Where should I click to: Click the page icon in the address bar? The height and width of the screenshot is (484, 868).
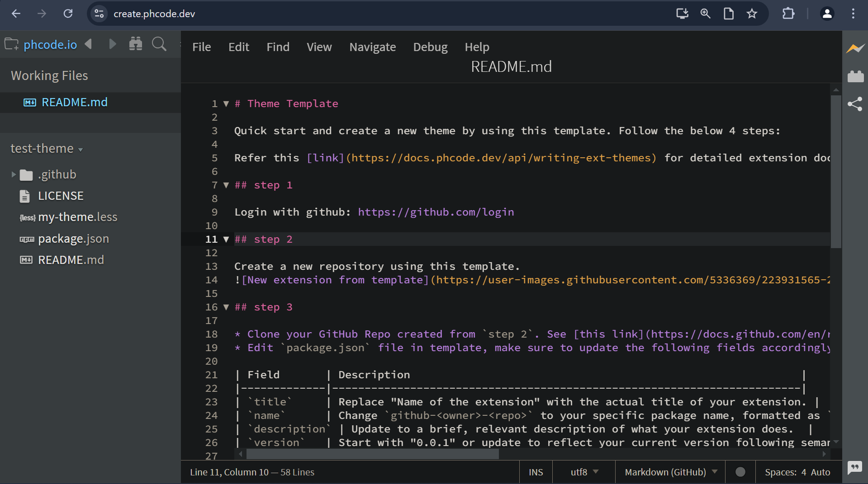pyautogui.click(x=728, y=14)
